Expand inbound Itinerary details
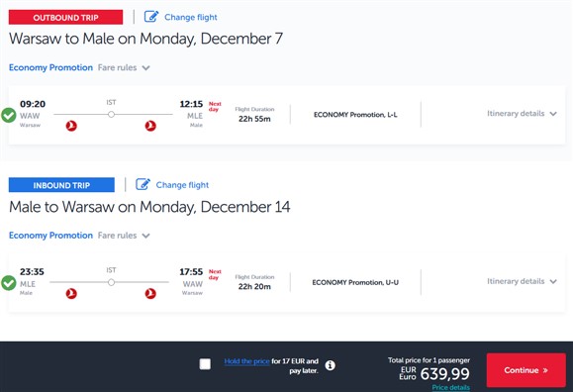Screen dimensions: 573x392 tap(522, 281)
